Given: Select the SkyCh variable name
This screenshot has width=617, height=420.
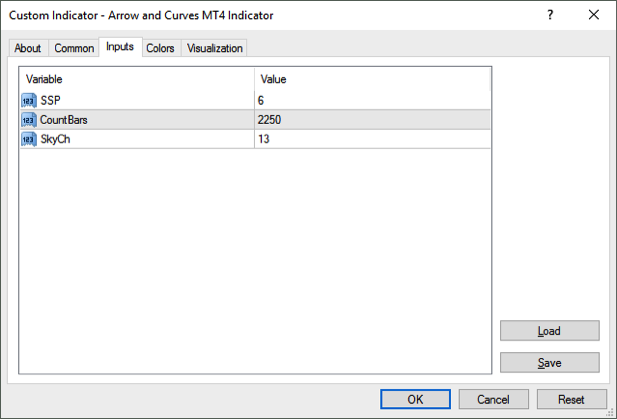Looking at the screenshot, I should (55, 139).
